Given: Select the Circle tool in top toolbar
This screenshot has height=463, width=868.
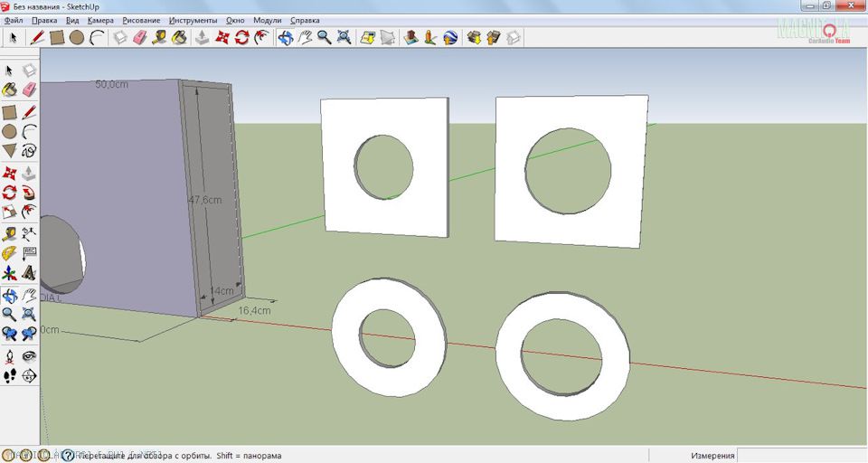Looking at the screenshot, I should [x=77, y=38].
